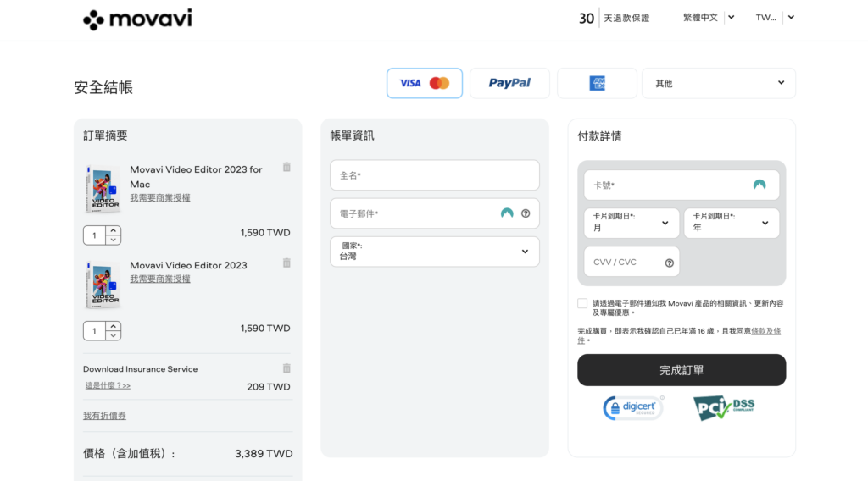Screen dimensions: 868x481
Task: Remove Download Insurance Service trash icon
Action: (x=287, y=368)
